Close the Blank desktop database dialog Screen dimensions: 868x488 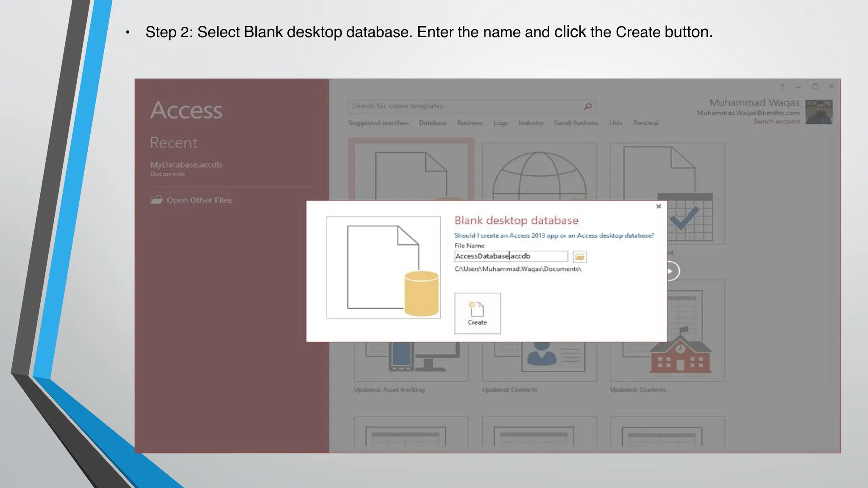tap(658, 206)
